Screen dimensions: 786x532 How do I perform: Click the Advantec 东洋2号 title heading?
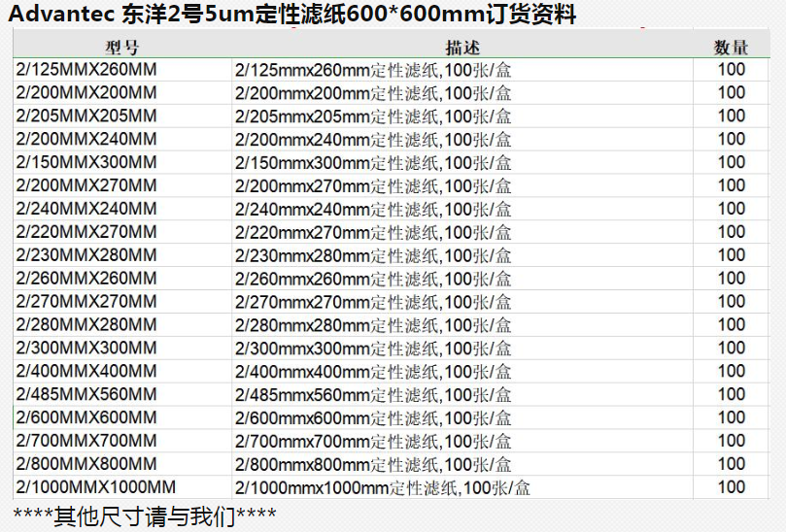[292, 14]
